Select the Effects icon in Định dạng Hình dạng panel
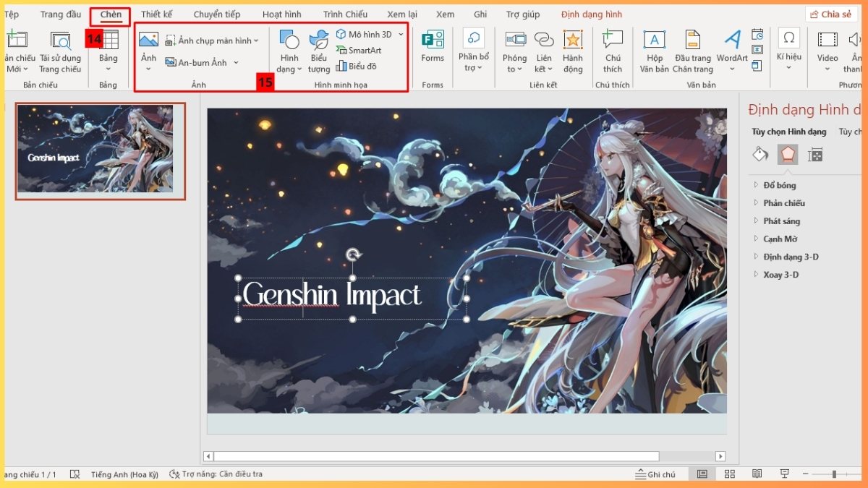Image resolution: width=868 pixels, height=488 pixels. [787, 154]
